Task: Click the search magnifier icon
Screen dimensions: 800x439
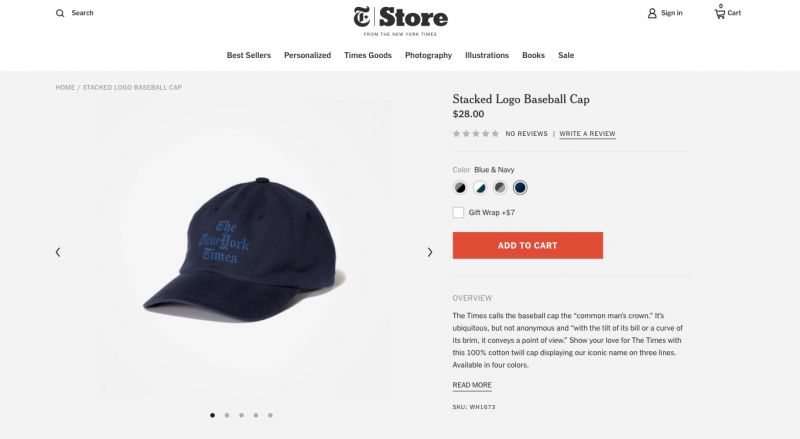Action: [60, 13]
